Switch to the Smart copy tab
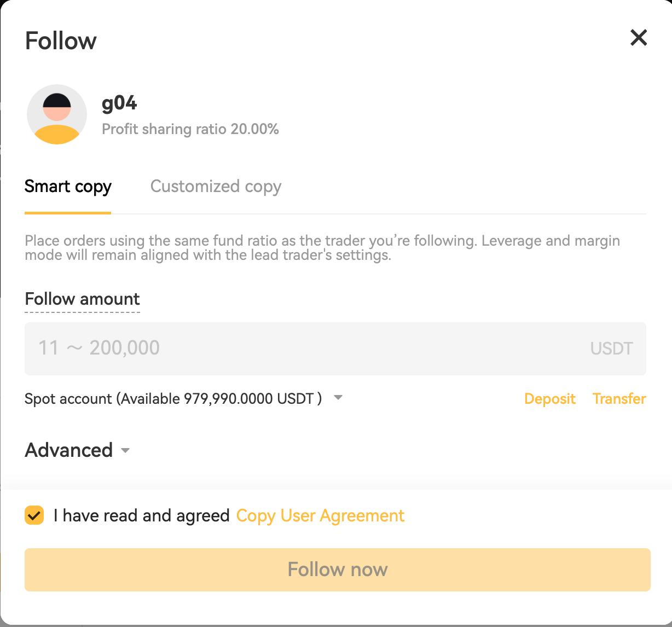The width and height of the screenshot is (672, 627). tap(68, 187)
